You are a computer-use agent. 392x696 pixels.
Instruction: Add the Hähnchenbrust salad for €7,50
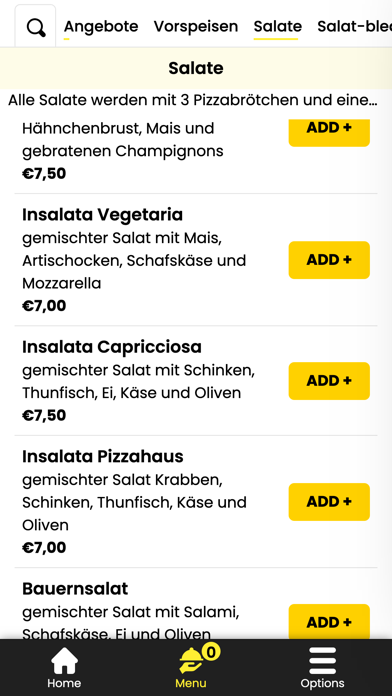329,132
